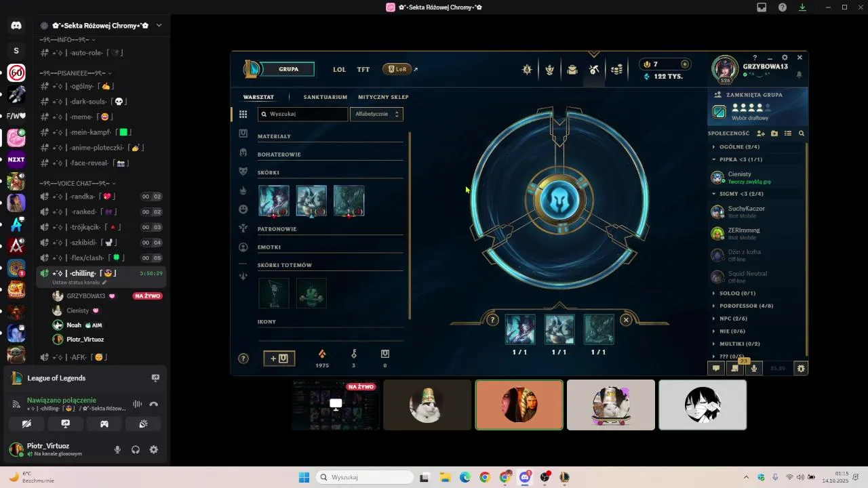Add Riot Points with the plus icon

[685, 64]
